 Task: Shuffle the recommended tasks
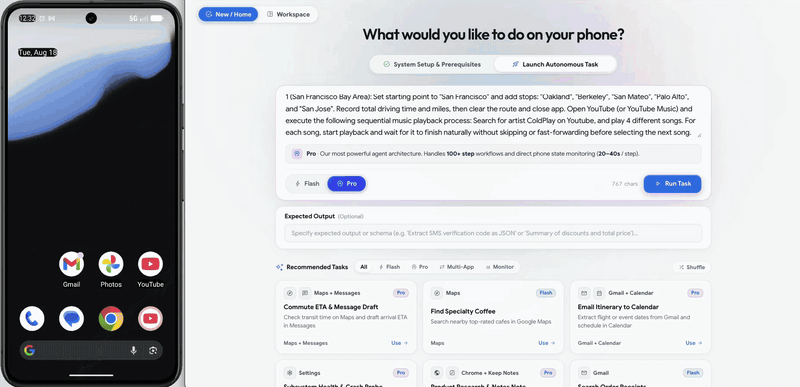coord(691,267)
